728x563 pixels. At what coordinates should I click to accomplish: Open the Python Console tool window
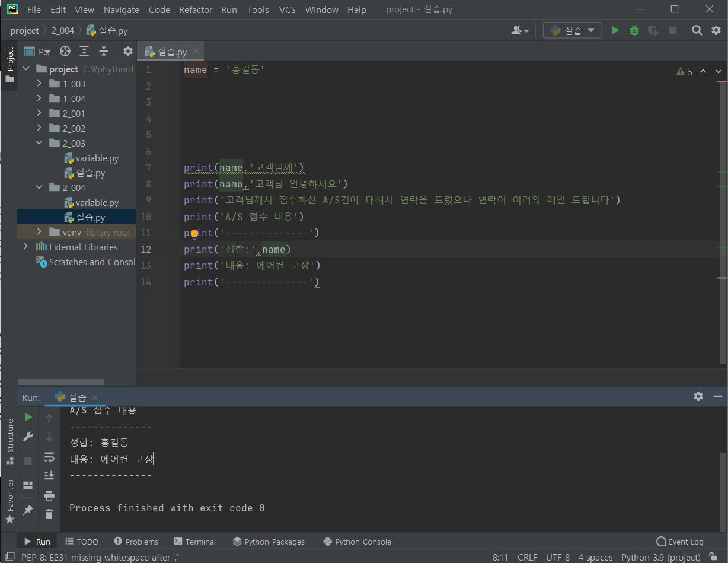pyautogui.click(x=357, y=542)
